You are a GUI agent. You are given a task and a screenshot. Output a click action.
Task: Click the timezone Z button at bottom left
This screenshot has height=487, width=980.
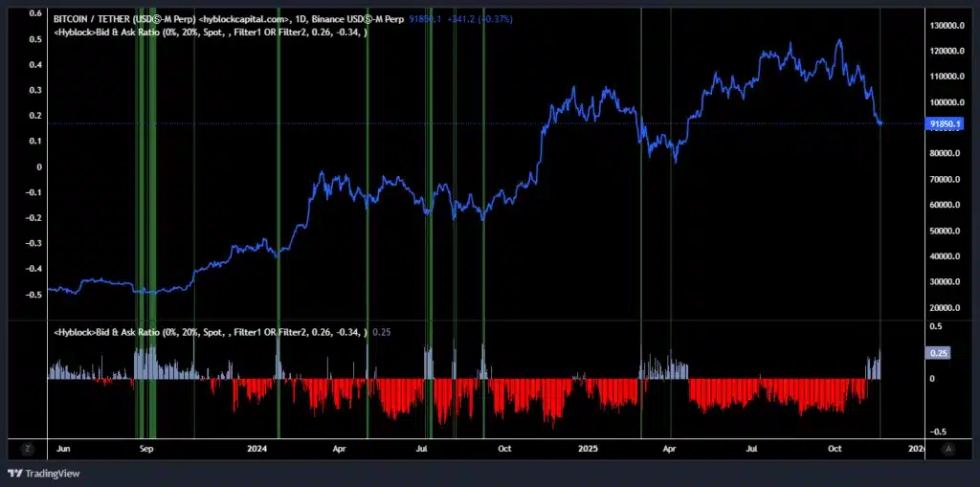pyautogui.click(x=28, y=448)
